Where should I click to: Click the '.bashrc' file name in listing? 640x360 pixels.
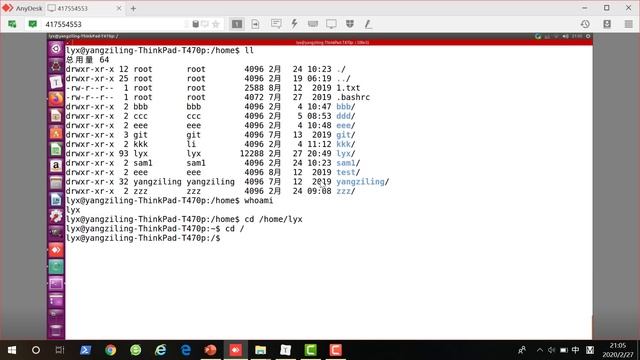(353, 97)
